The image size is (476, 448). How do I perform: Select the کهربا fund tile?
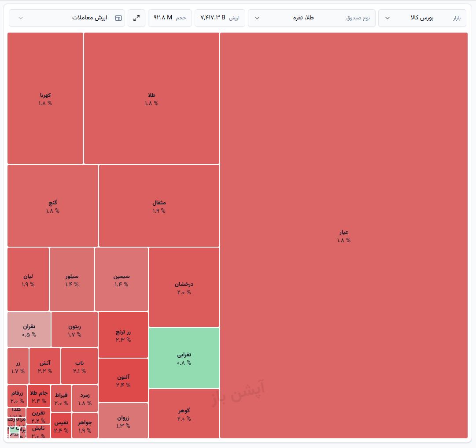45,98
